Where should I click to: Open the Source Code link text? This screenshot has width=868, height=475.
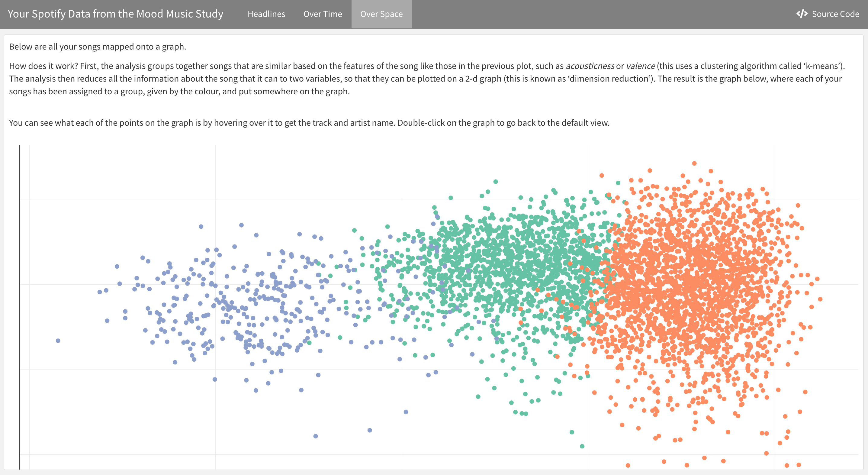tap(835, 14)
